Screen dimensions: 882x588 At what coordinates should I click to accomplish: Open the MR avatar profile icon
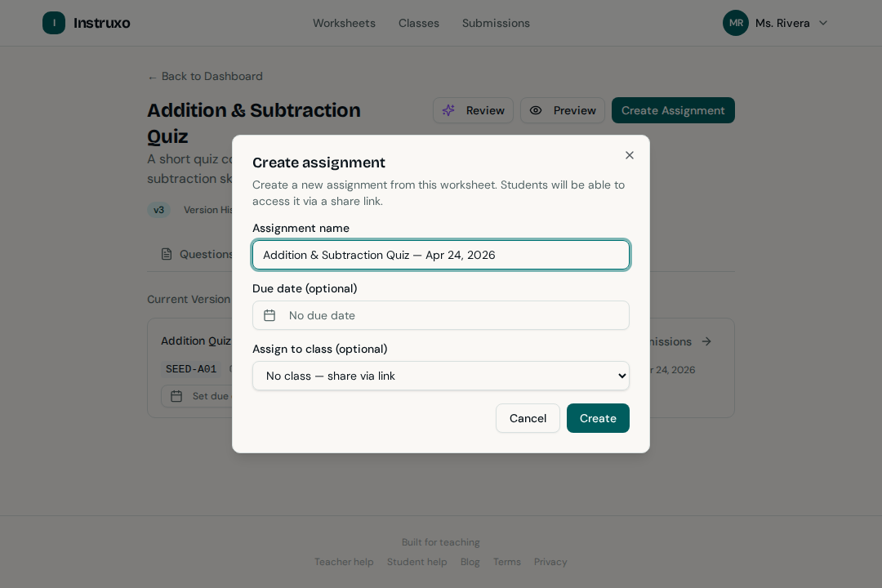tap(735, 23)
